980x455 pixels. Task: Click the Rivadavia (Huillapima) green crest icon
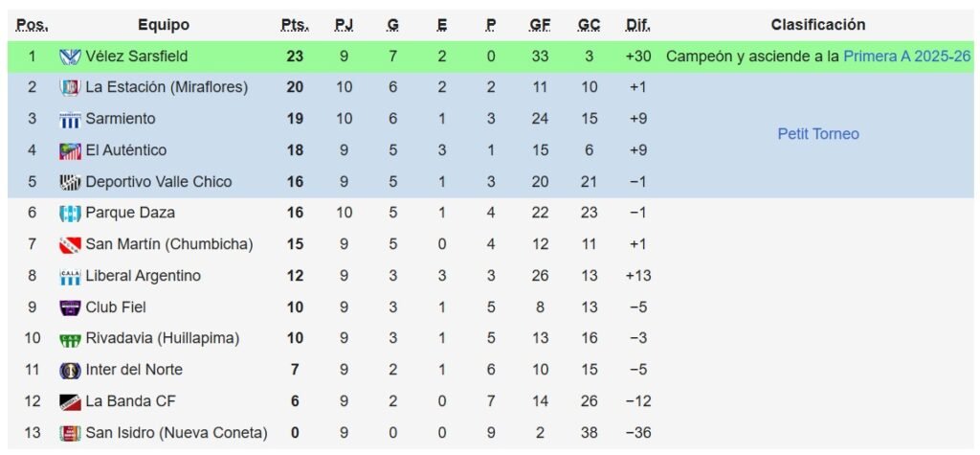tap(70, 340)
